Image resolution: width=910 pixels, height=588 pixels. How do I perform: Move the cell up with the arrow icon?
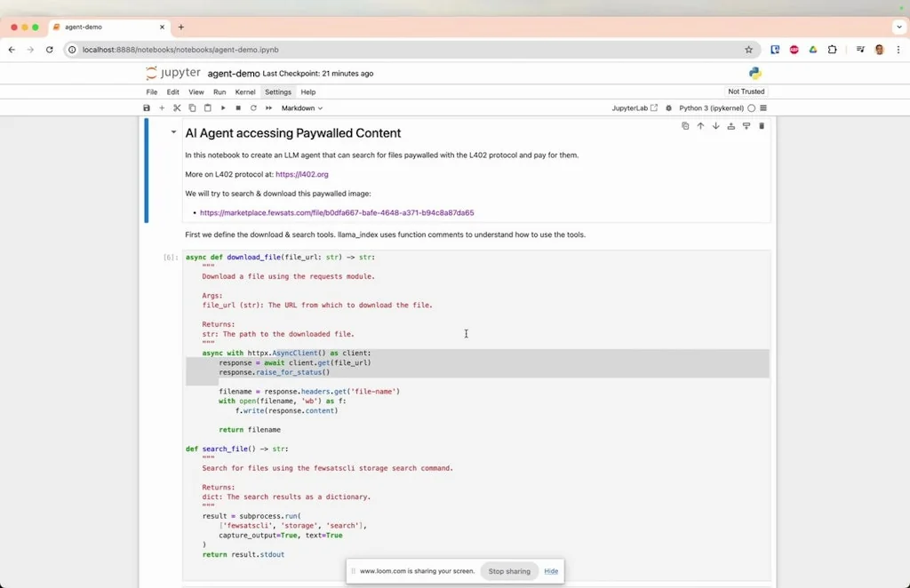point(700,125)
